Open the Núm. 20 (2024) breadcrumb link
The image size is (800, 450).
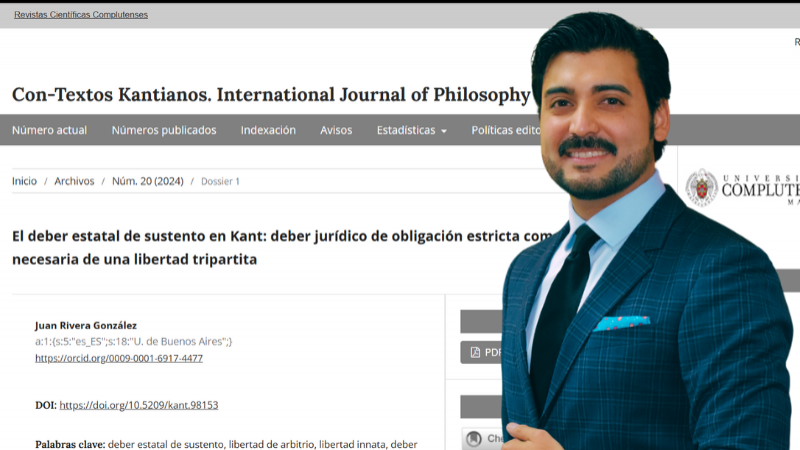tap(147, 181)
